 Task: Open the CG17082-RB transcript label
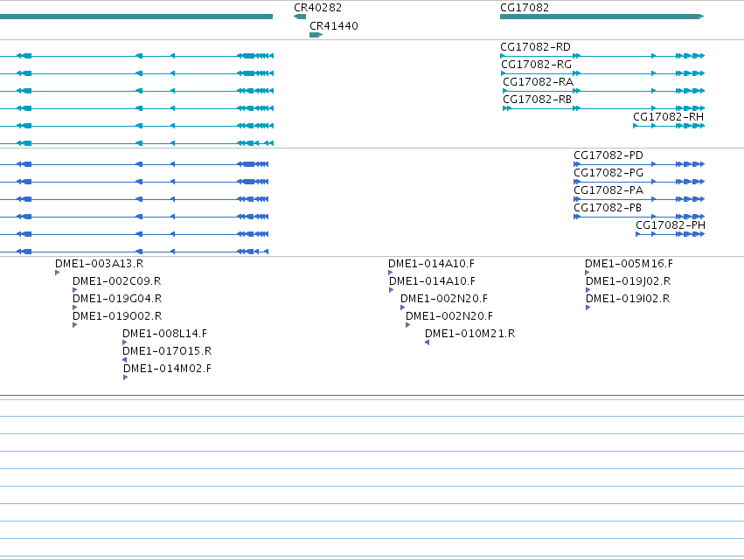point(537,100)
